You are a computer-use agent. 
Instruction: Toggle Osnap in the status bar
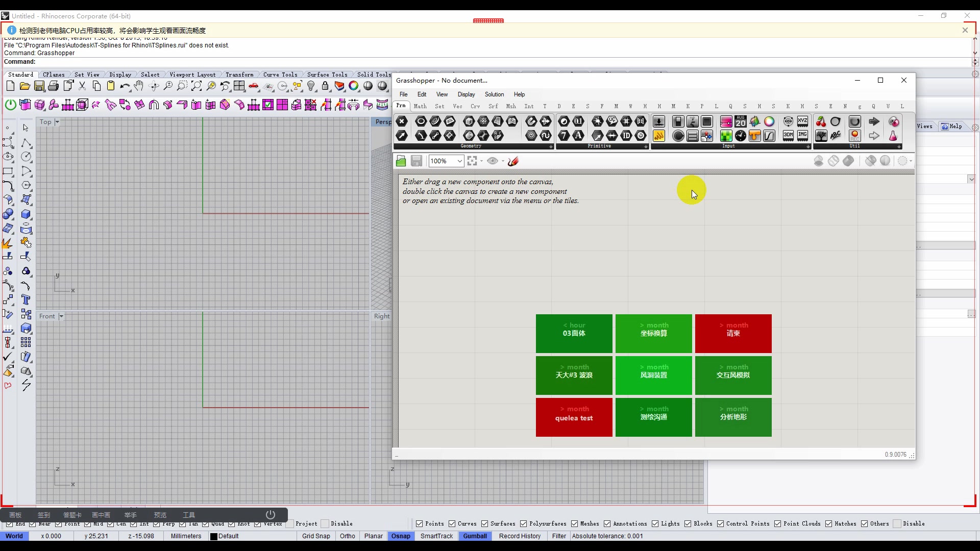401,536
